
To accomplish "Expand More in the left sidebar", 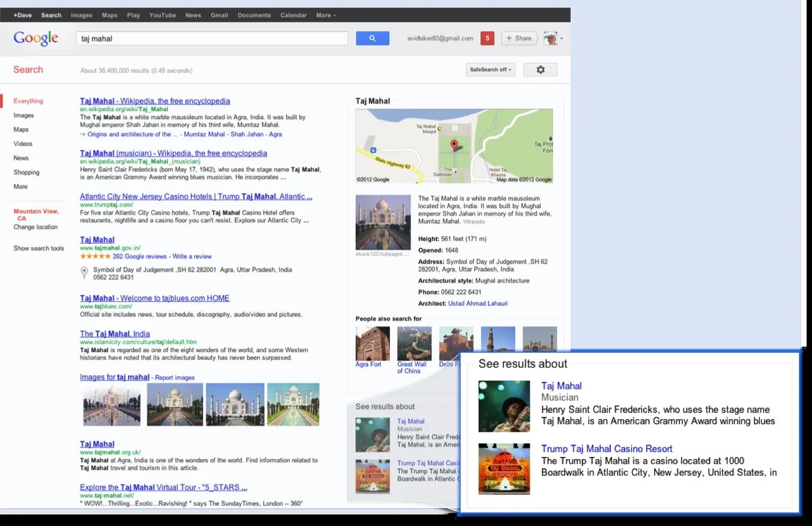I will click(20, 186).
